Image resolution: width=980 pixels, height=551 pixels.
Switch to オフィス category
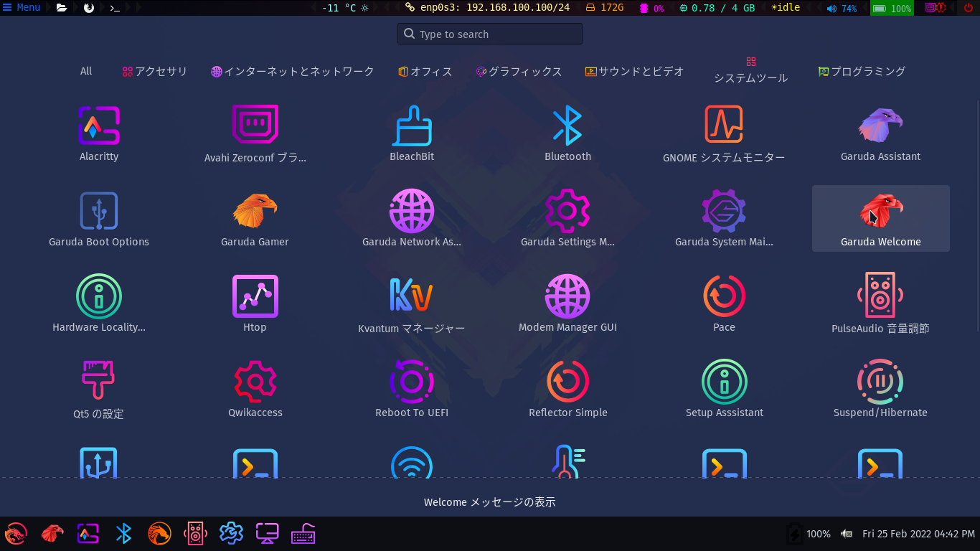(x=425, y=71)
